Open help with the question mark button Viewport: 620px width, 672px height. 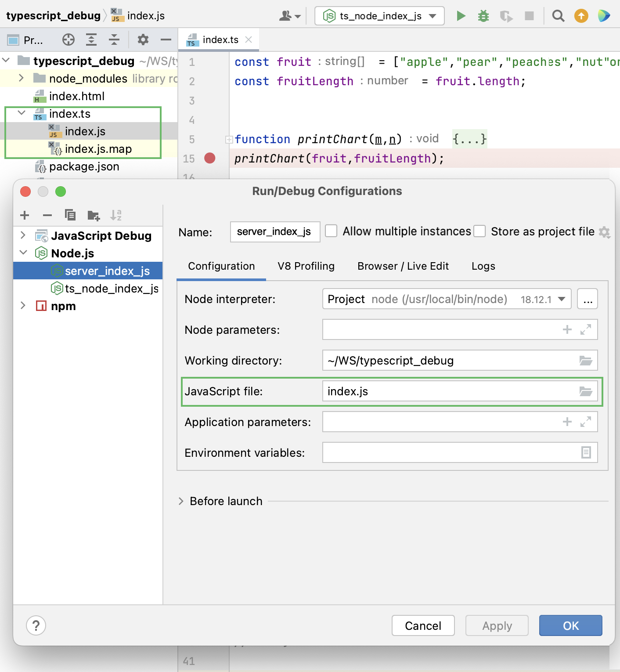click(x=36, y=625)
